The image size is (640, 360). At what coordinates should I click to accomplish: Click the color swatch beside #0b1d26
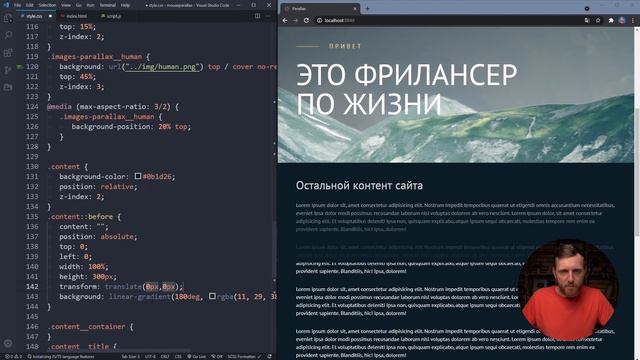coord(138,176)
